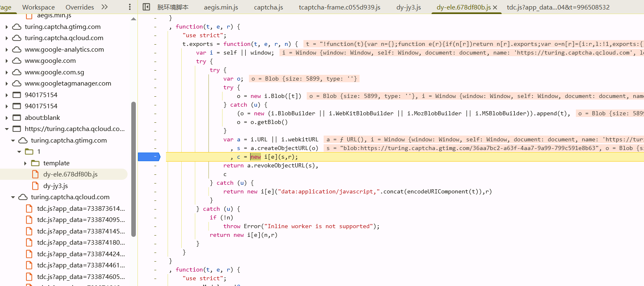Click 'new' keyword on highlighted paused line
The width and height of the screenshot is (644, 286).
(256, 157)
